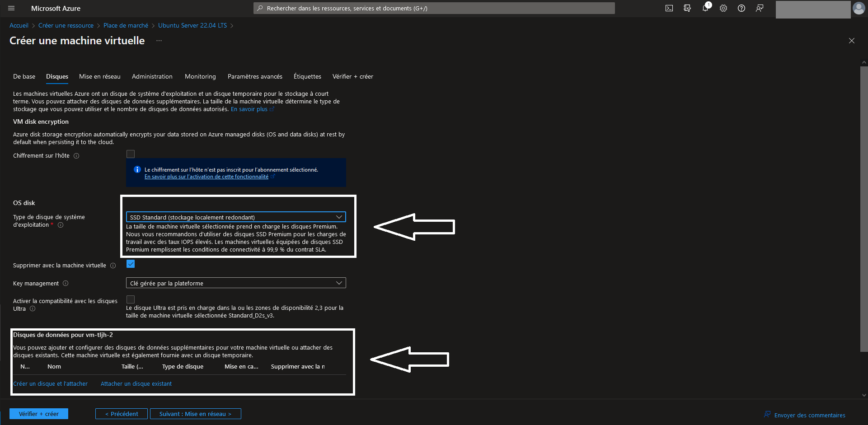The width and height of the screenshot is (868, 425).
Task: Focus the Azure resource search field
Action: pos(434,8)
